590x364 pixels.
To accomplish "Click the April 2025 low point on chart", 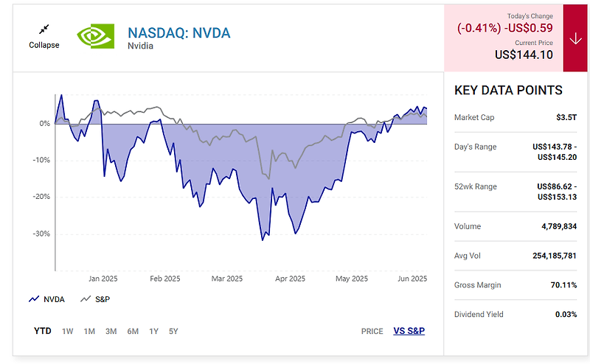I will (296, 234).
